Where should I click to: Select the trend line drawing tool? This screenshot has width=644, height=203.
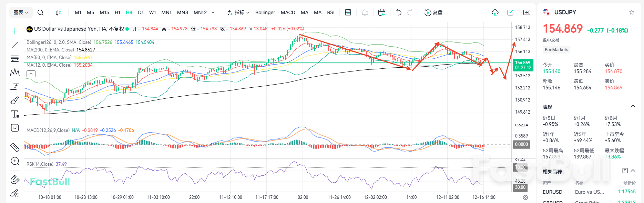15,45
